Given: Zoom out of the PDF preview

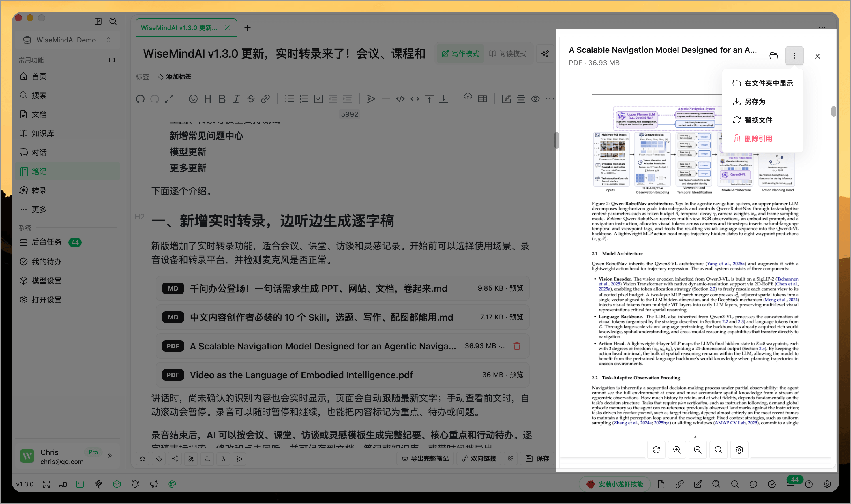Looking at the screenshot, I should tap(698, 450).
